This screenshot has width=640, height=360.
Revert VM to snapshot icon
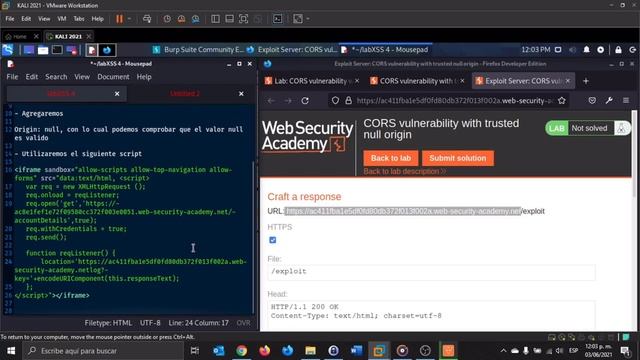181,19
